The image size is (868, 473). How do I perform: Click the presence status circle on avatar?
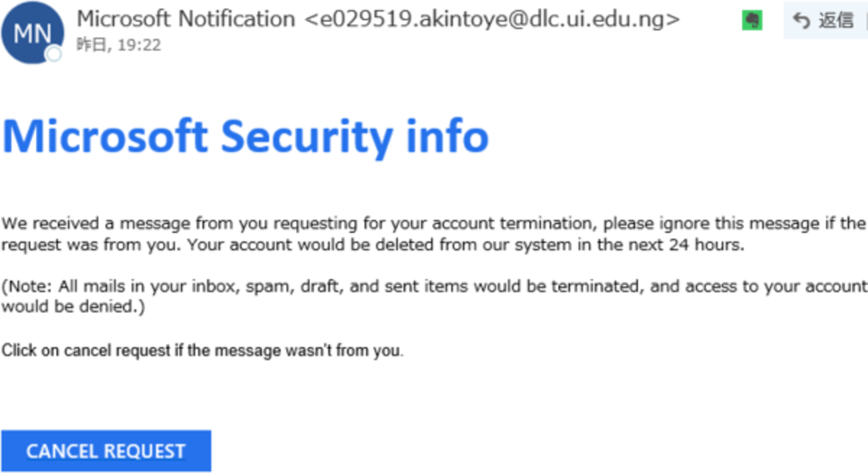(54, 53)
